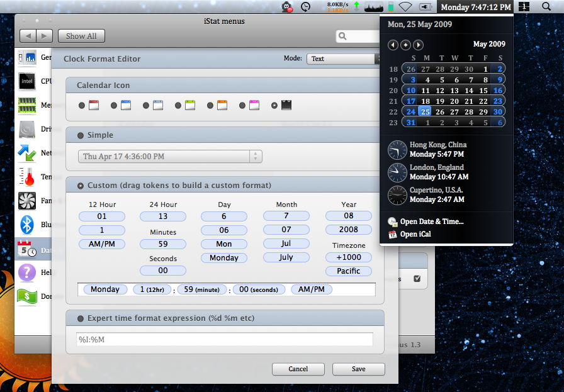
Task: Open Spotlight search magnifier in menu bar
Action: 546,6
